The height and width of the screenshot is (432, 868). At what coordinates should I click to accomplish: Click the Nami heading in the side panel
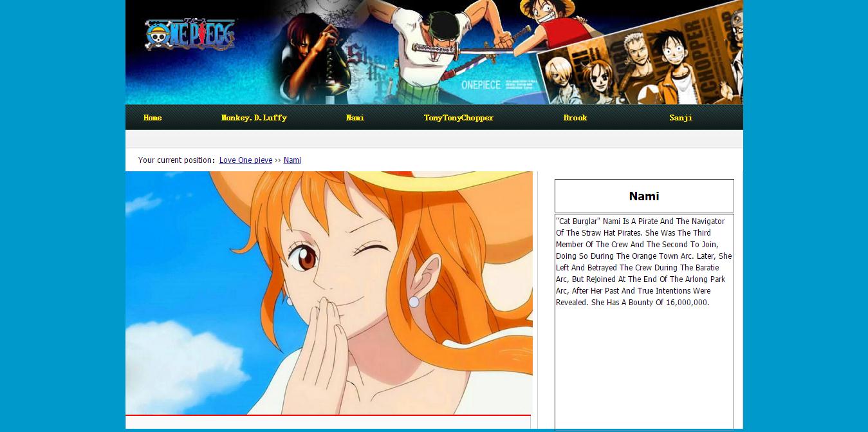[643, 196]
